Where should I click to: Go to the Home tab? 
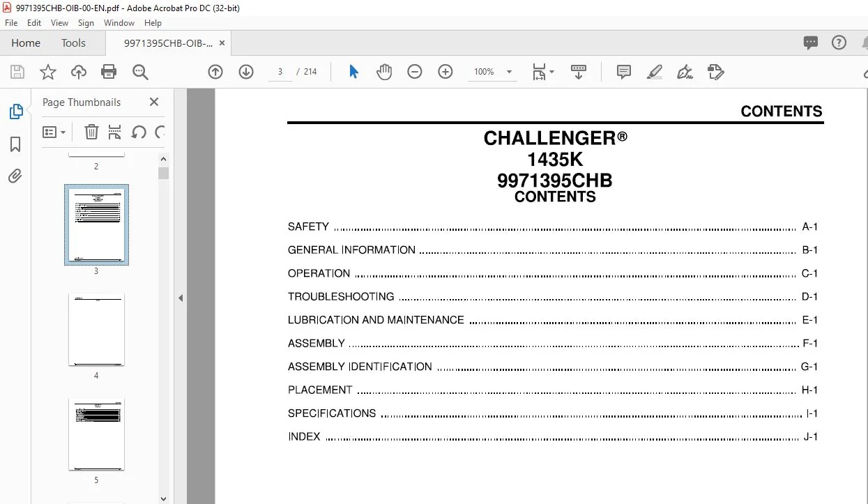(26, 43)
